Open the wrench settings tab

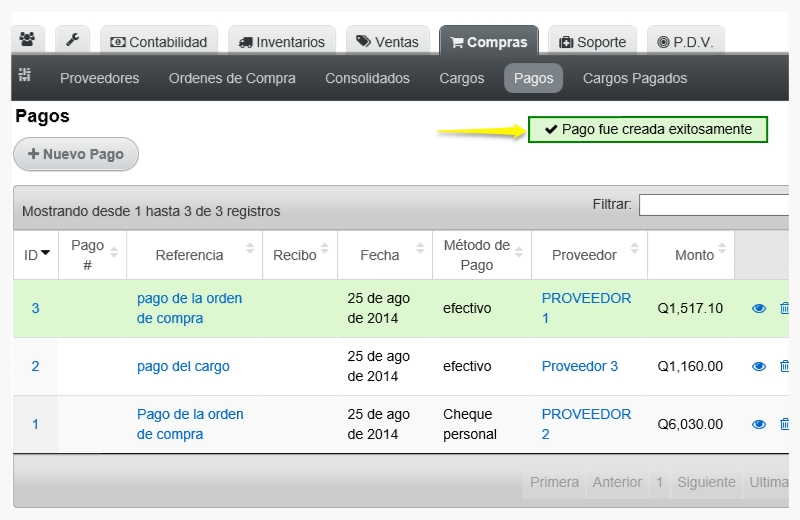[72, 39]
